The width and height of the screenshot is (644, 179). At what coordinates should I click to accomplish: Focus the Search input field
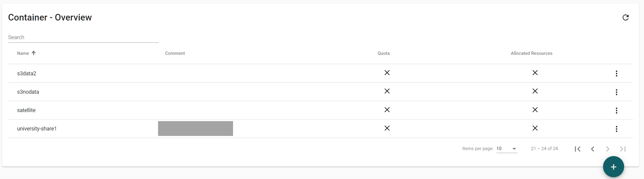pos(83,37)
